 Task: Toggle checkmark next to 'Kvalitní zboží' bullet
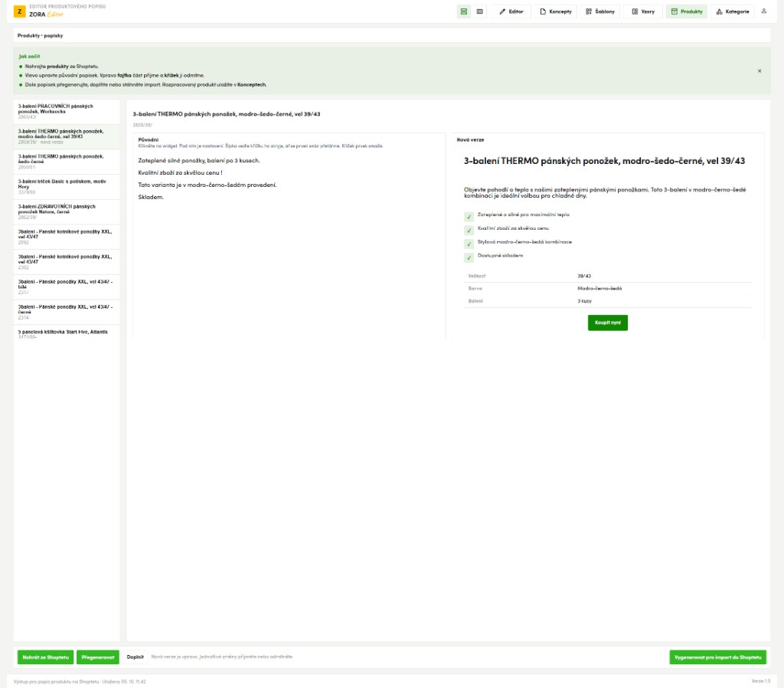click(469, 230)
